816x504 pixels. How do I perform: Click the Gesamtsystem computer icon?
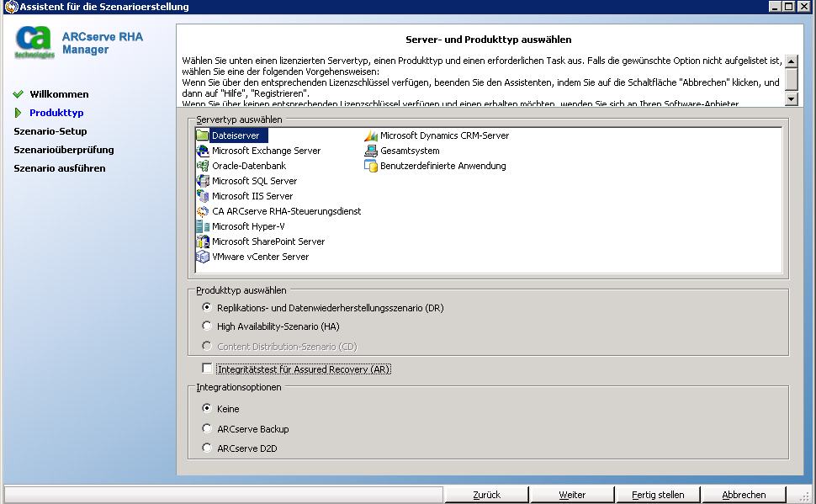click(x=370, y=151)
